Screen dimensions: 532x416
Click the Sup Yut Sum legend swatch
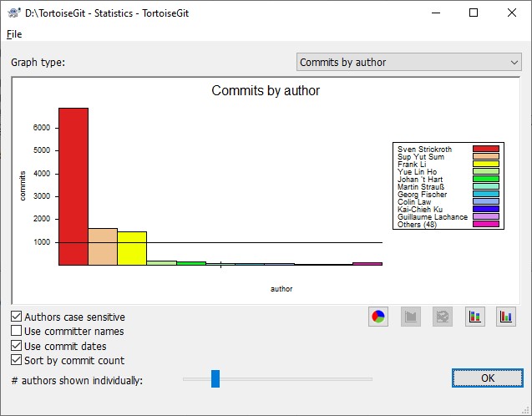tap(486, 156)
